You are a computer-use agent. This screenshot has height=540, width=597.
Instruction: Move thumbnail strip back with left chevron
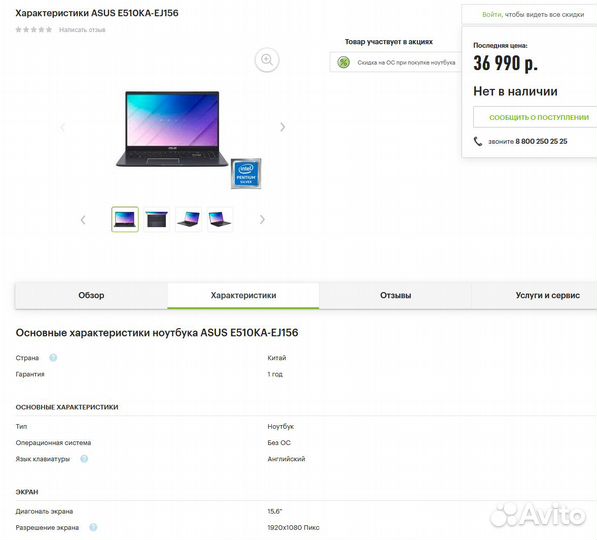(x=83, y=220)
